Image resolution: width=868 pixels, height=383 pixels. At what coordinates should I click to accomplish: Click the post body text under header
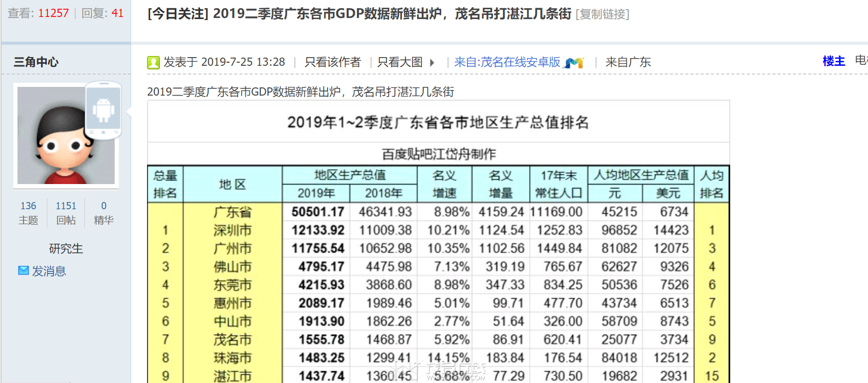(300, 92)
